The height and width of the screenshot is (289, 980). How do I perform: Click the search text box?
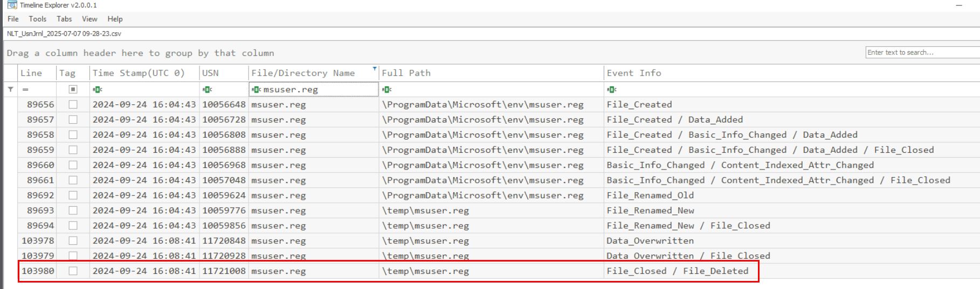(x=922, y=52)
